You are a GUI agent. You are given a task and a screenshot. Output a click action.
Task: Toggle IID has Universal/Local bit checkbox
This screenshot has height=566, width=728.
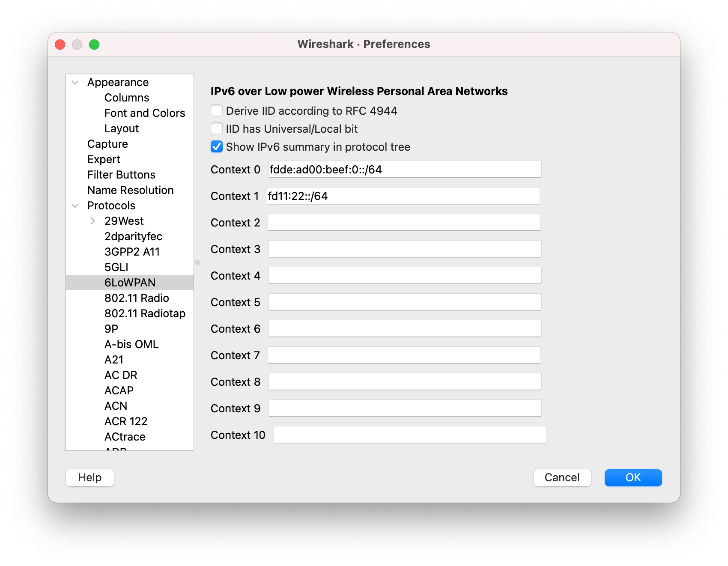217,129
